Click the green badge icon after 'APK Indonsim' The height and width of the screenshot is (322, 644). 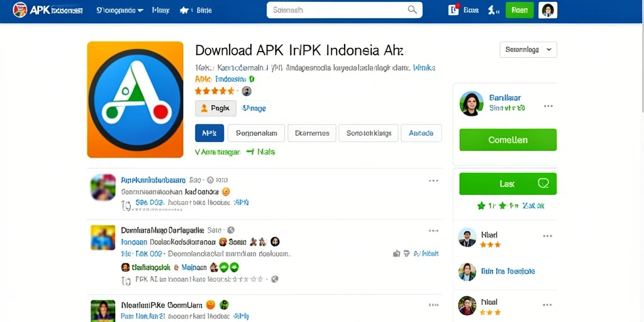click(252, 79)
